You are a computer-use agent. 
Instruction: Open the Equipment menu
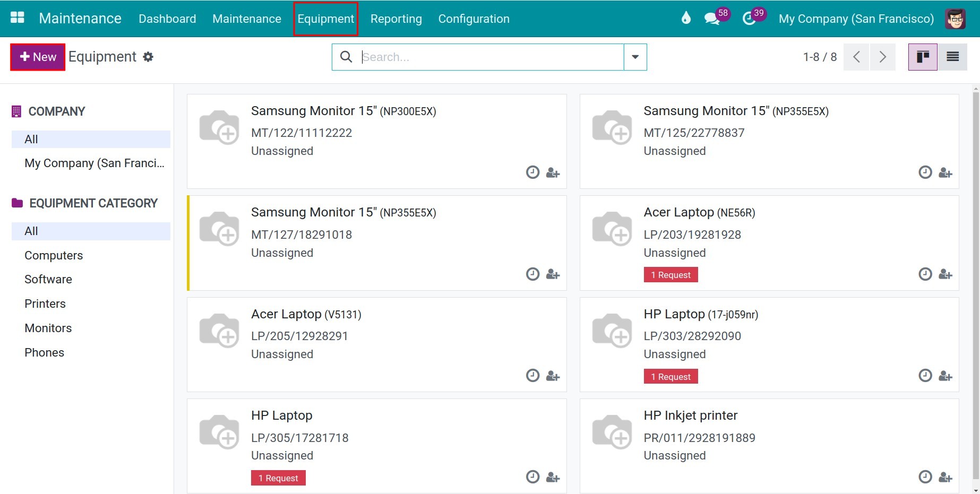point(325,19)
